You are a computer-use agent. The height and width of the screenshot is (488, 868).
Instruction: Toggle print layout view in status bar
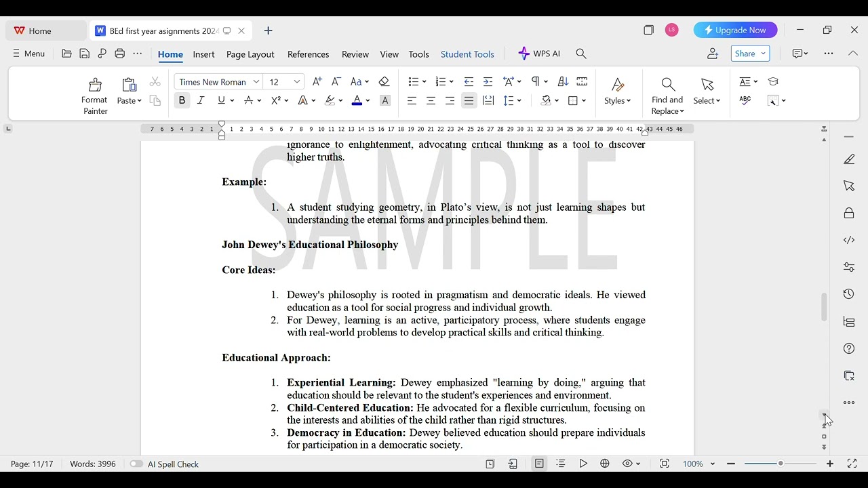[x=539, y=464]
